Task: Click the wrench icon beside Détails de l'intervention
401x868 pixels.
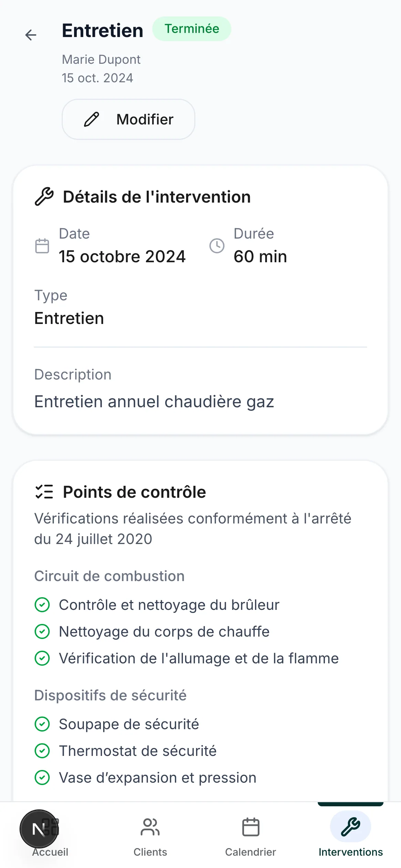Action: 44,197
